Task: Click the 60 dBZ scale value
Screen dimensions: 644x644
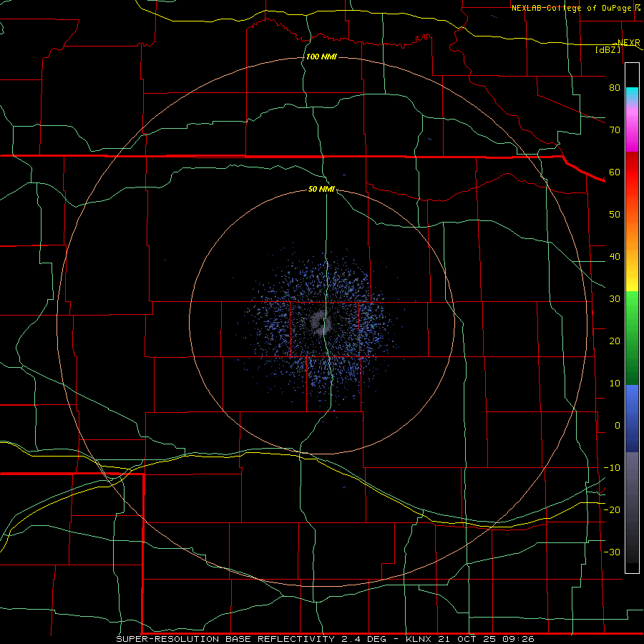Action: point(615,172)
